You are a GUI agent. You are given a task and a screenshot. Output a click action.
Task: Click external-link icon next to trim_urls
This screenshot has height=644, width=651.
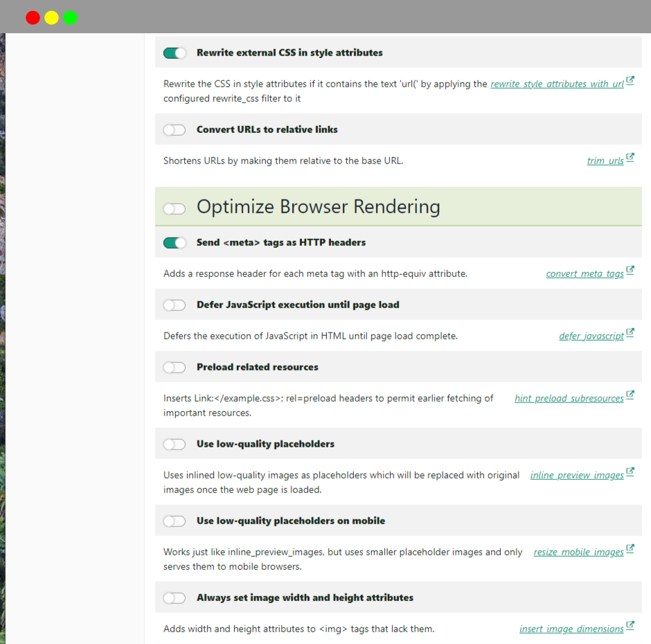coord(630,157)
